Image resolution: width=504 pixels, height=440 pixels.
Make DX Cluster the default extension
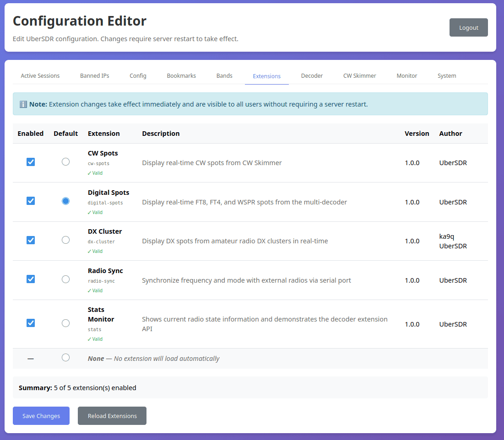click(65, 240)
